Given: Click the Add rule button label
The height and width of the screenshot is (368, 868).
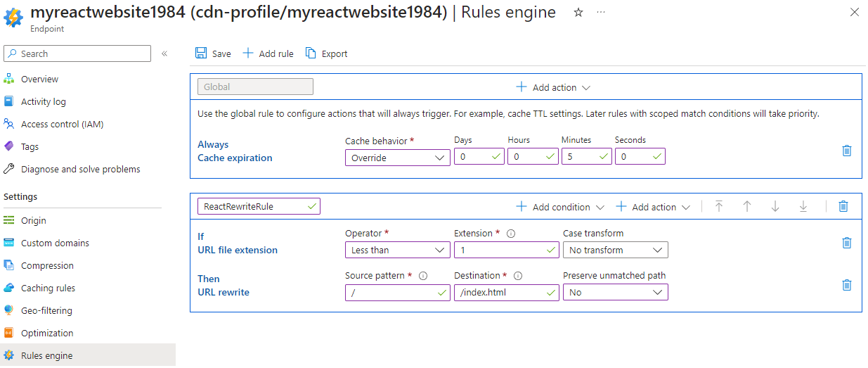Looking at the screenshot, I should pos(276,53).
